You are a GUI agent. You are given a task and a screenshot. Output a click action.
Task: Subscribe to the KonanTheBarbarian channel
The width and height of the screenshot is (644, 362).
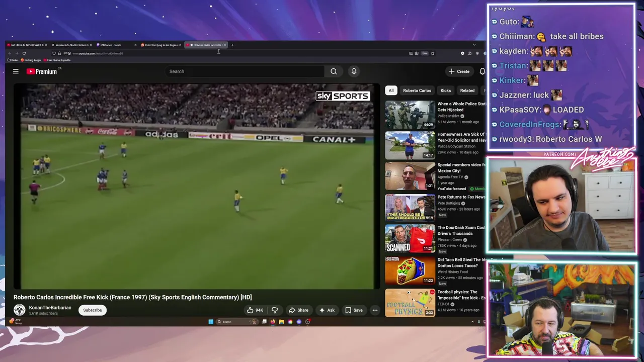(x=93, y=310)
